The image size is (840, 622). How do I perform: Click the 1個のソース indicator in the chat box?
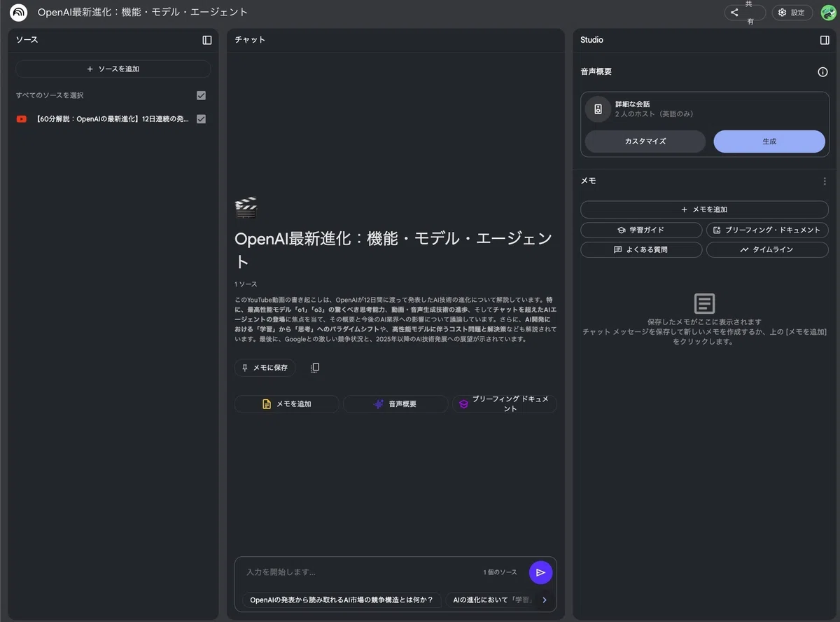coord(500,572)
